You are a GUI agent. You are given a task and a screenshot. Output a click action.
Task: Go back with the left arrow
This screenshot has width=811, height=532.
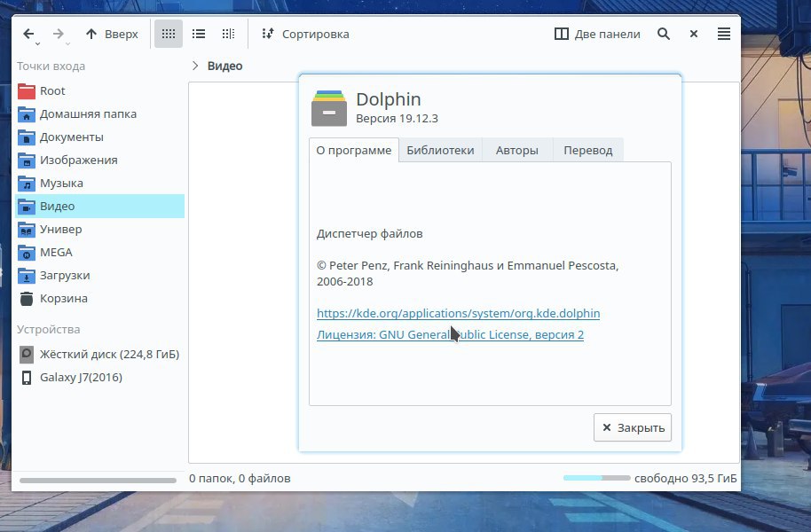click(x=28, y=34)
